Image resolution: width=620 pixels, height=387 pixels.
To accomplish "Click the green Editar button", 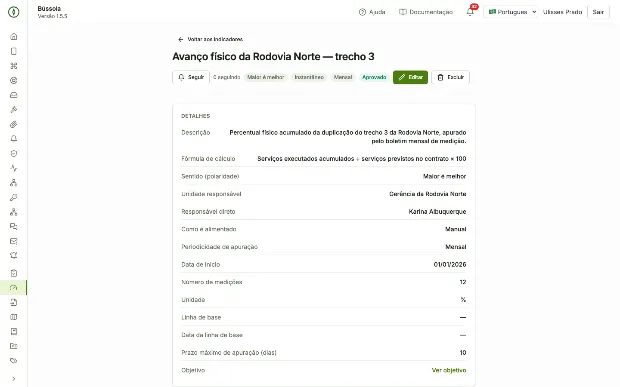I will click(x=410, y=77).
